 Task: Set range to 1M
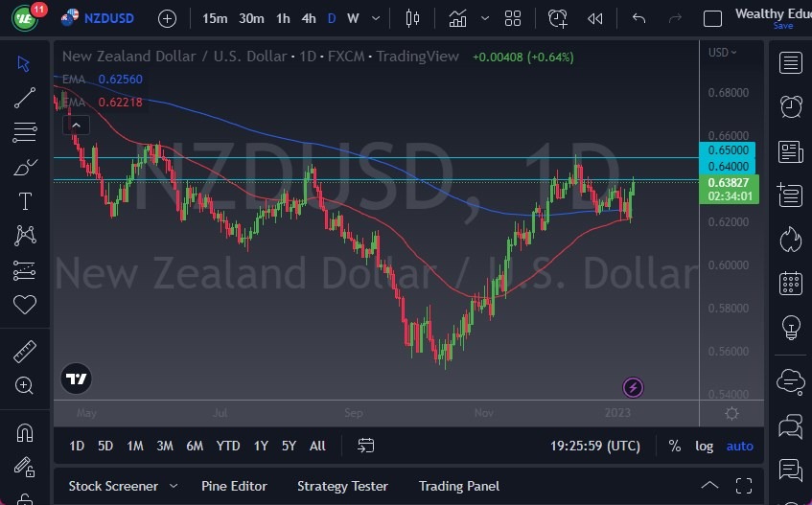click(135, 446)
